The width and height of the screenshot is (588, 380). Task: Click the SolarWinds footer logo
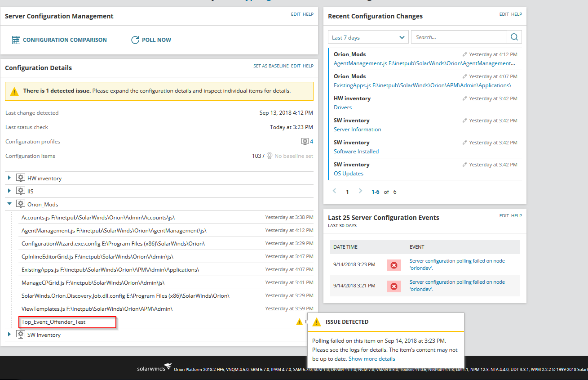coord(154,368)
